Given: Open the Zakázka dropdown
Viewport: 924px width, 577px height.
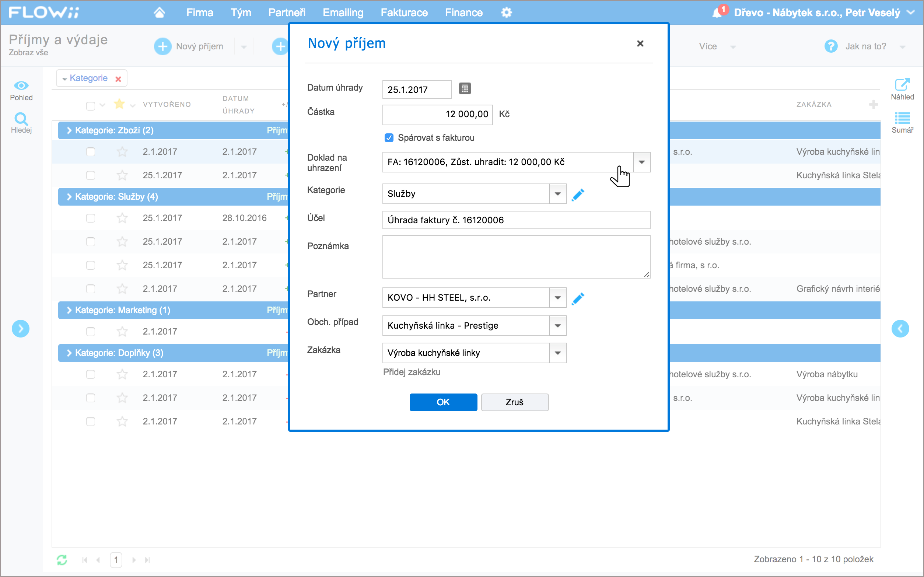Looking at the screenshot, I should (x=557, y=353).
